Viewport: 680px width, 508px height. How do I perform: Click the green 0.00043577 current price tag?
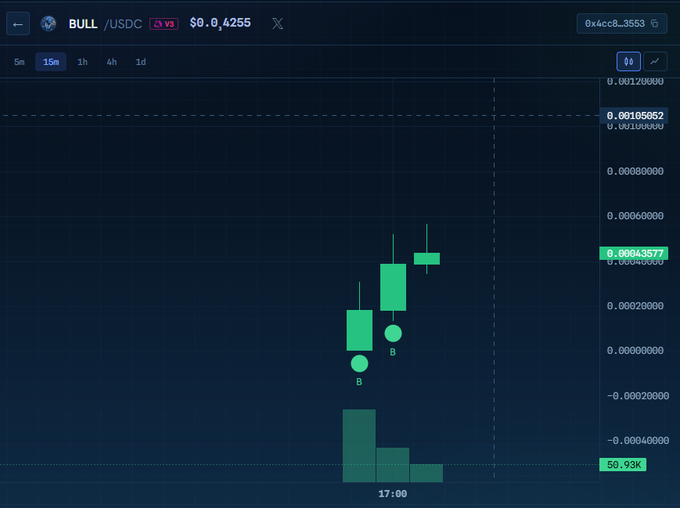pos(634,253)
